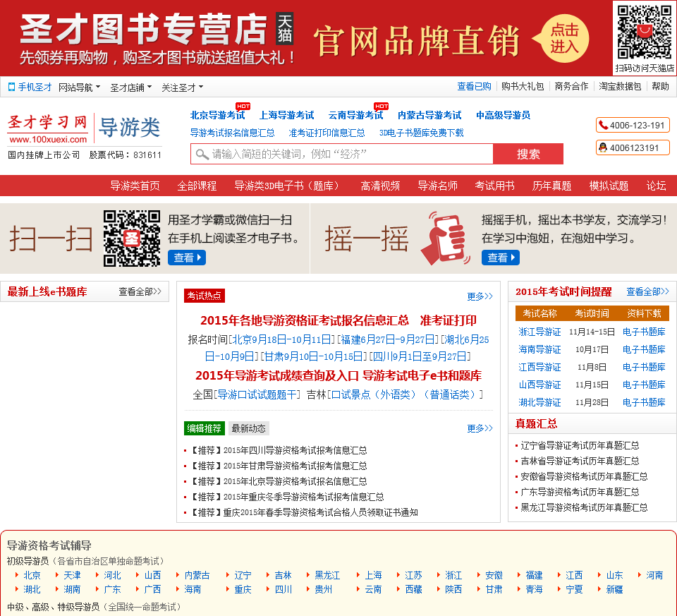
Task: Open 历年真题 nav tab
Action: coord(551,186)
